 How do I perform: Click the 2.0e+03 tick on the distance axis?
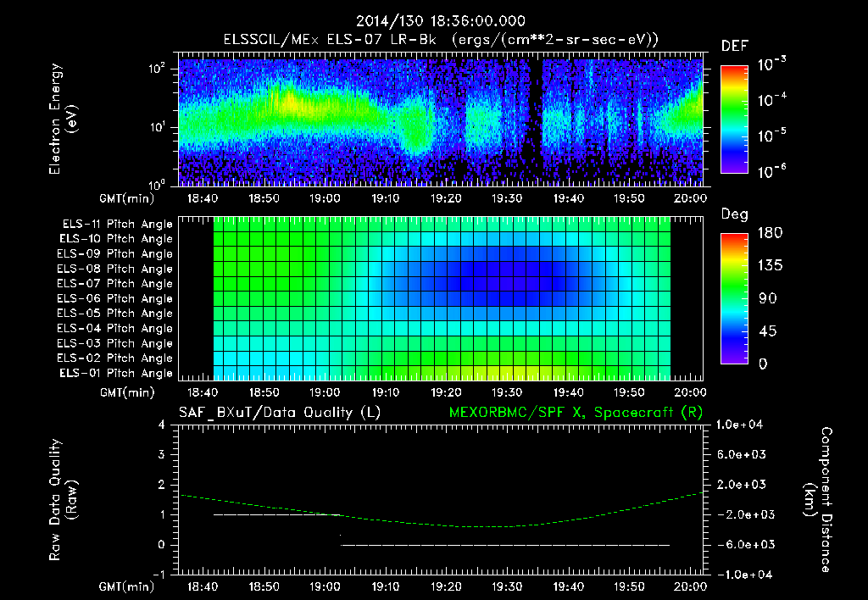tap(741, 484)
